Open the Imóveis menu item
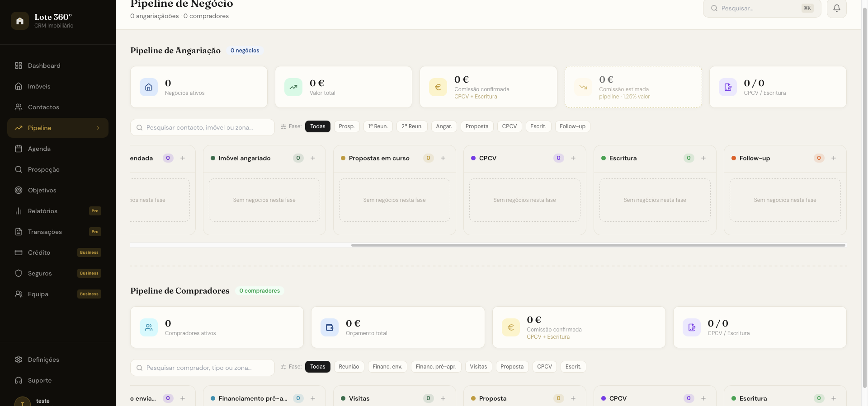 click(x=58, y=86)
